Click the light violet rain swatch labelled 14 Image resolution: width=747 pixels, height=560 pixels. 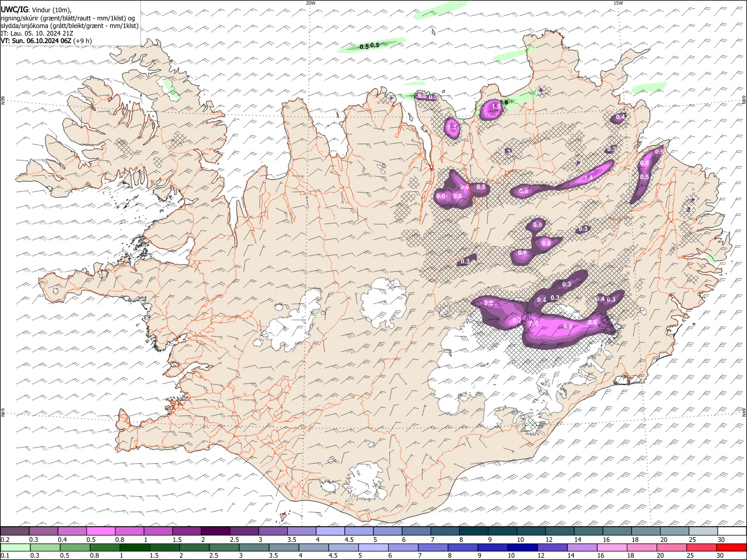582,547
